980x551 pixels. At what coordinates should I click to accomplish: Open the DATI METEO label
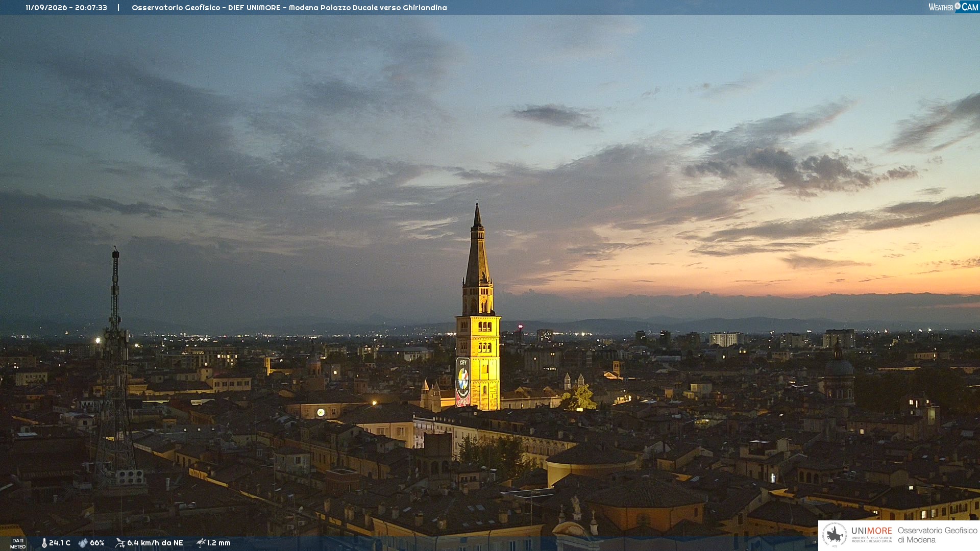tap(18, 543)
